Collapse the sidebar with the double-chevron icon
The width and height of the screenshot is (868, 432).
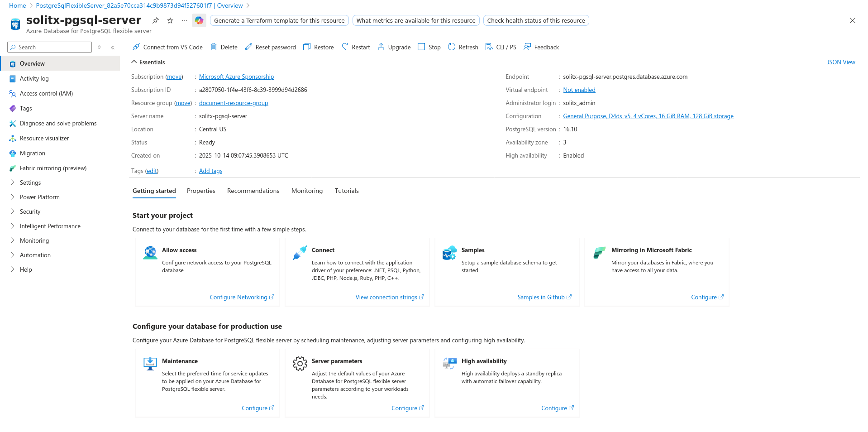click(x=113, y=47)
